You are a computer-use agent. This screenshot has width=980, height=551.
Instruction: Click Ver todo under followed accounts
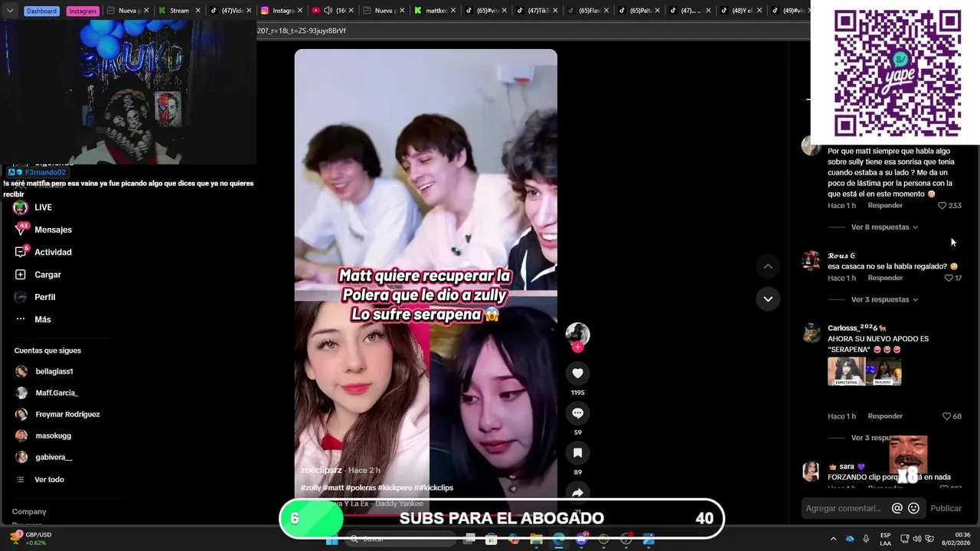(49, 480)
